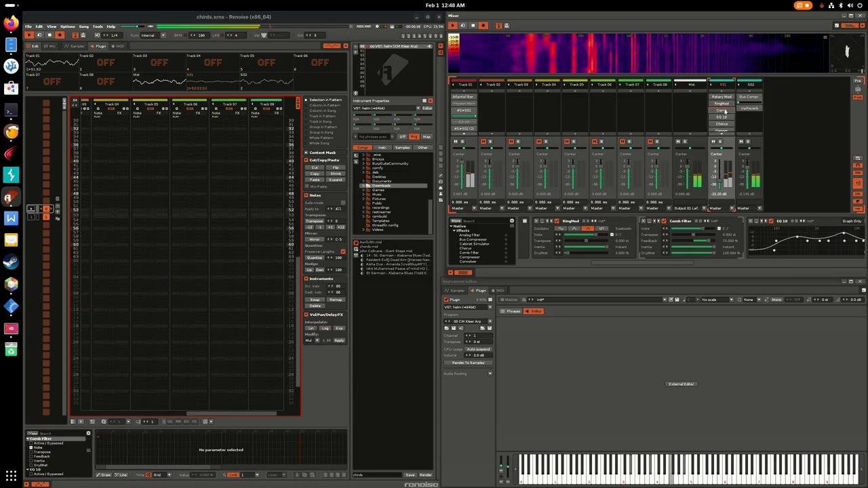Disable the Comb Filter device checkbox
The image size is (868, 488).
click(664, 221)
